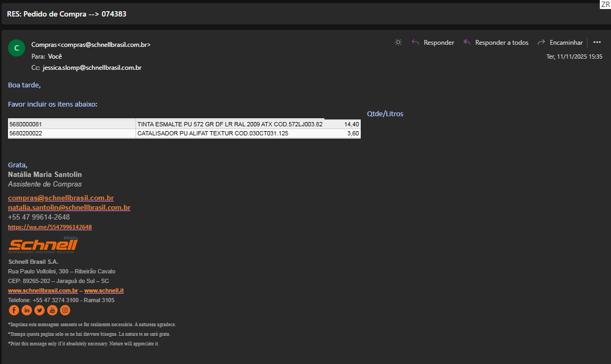Toggle the light/dark background sun icon

[x=398, y=43]
